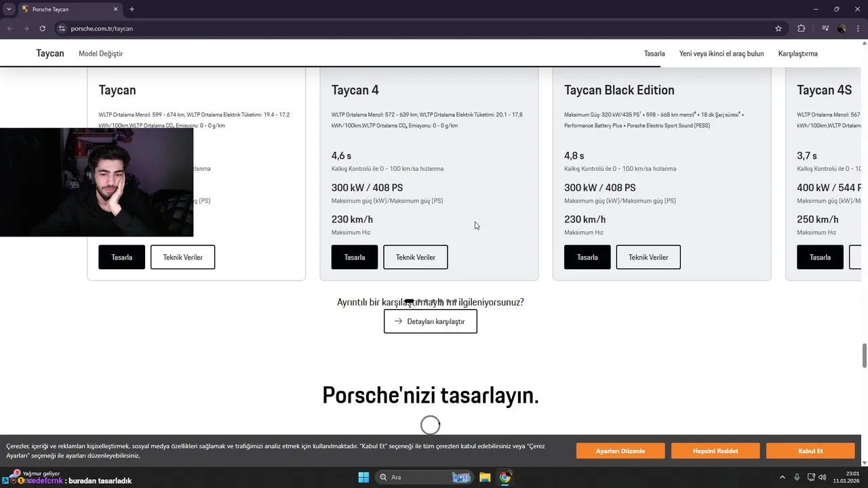Jump to the Karşılaştırma section
Screen dimensions: 868x488
click(x=798, y=54)
